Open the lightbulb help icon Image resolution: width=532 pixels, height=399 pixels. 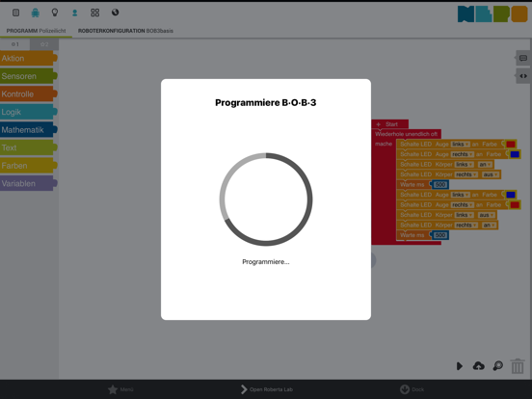click(x=55, y=13)
